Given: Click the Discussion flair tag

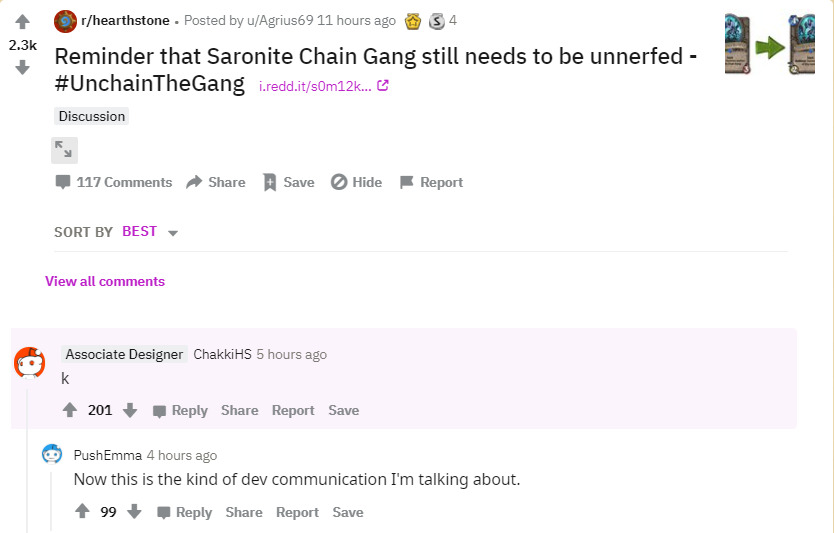Looking at the screenshot, I should (92, 116).
